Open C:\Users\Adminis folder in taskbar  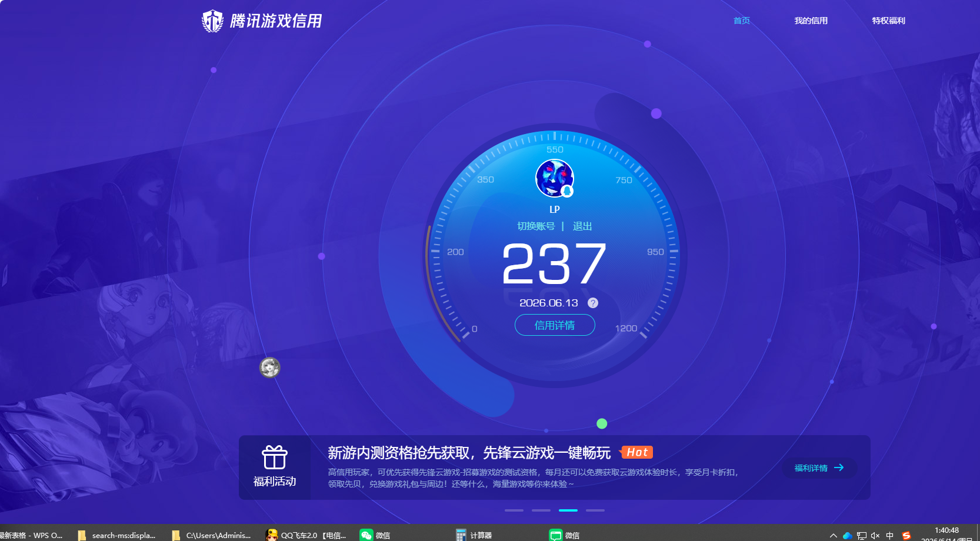(211, 535)
